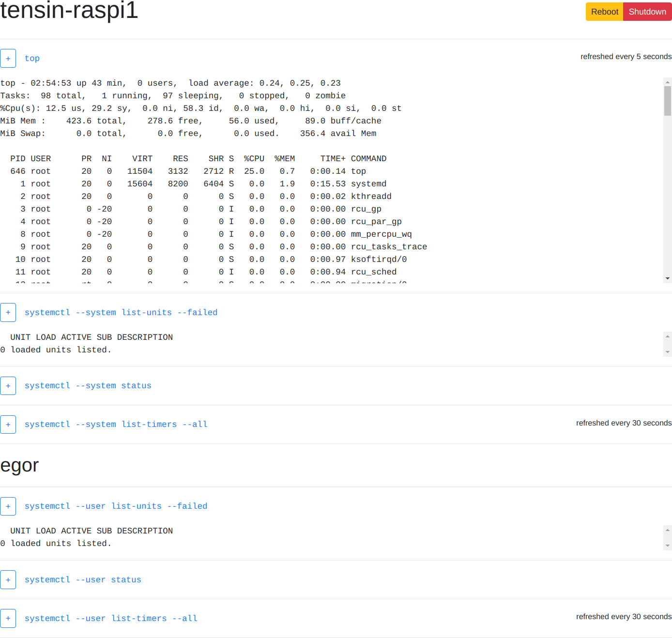Click the Tasks summary line
The width and height of the screenshot is (672, 638).
click(x=173, y=96)
